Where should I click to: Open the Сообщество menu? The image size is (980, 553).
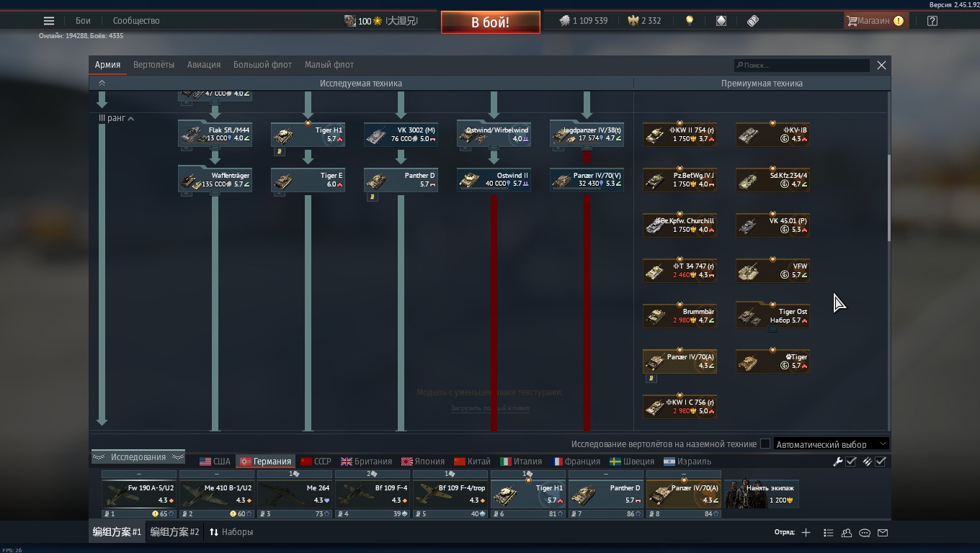pyautogui.click(x=136, y=21)
